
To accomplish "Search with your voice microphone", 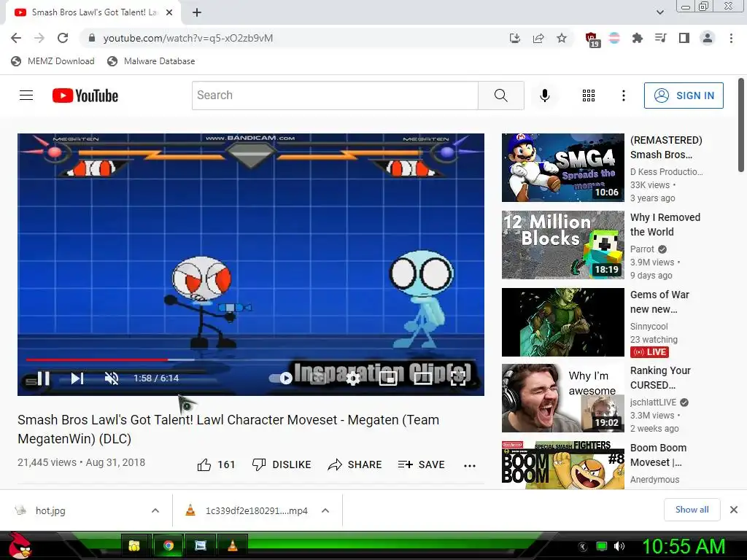I will 544,96.
